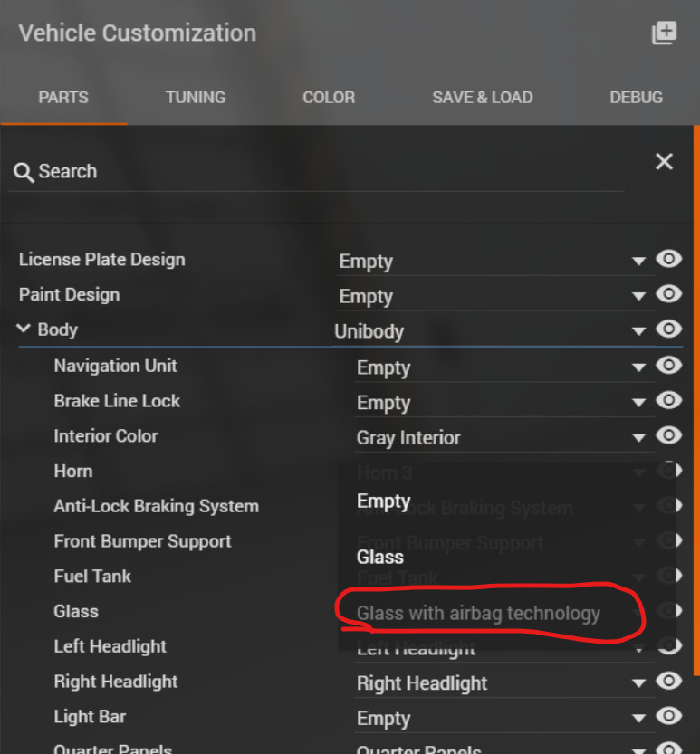Click the magnifier search icon
The width and height of the screenshot is (700, 754).
(x=24, y=172)
